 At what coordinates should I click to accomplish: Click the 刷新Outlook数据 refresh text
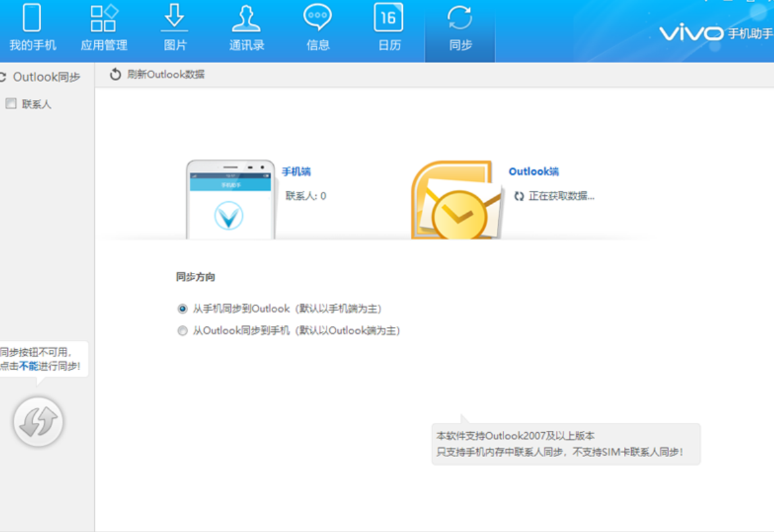(x=166, y=74)
